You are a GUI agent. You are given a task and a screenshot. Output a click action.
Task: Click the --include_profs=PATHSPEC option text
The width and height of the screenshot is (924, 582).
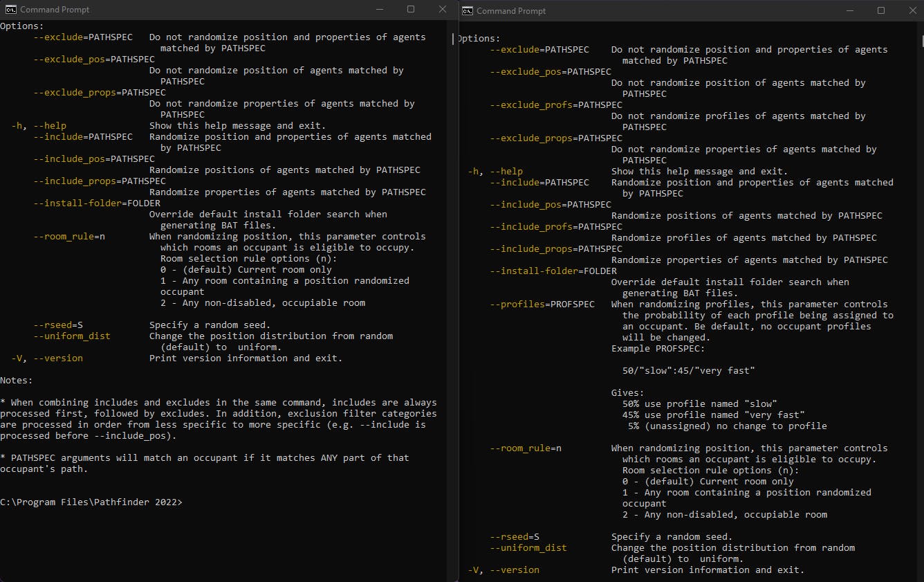pos(555,226)
